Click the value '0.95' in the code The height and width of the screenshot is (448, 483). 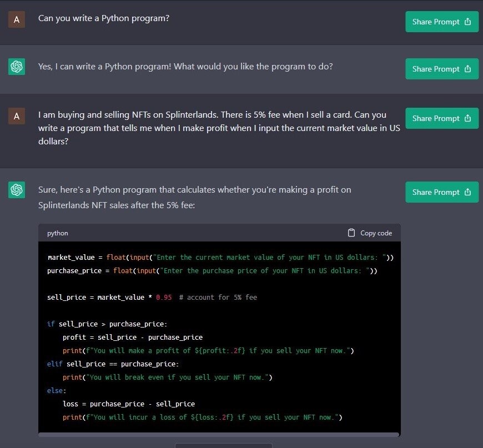pos(164,298)
